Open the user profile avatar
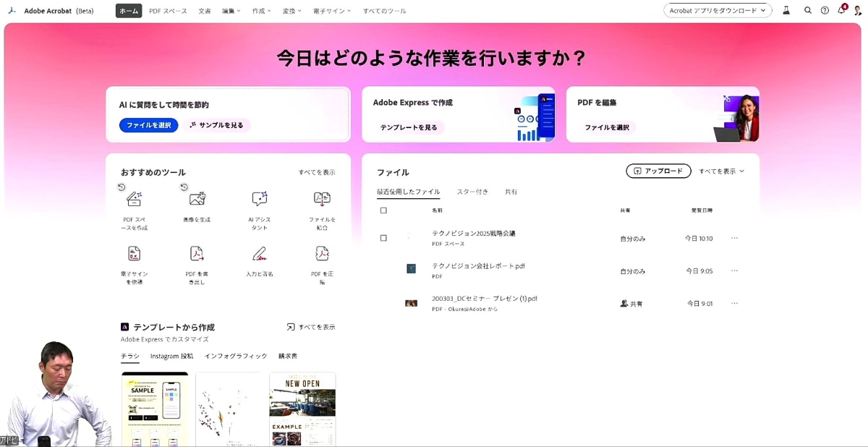868x447 pixels. pyautogui.click(x=858, y=11)
